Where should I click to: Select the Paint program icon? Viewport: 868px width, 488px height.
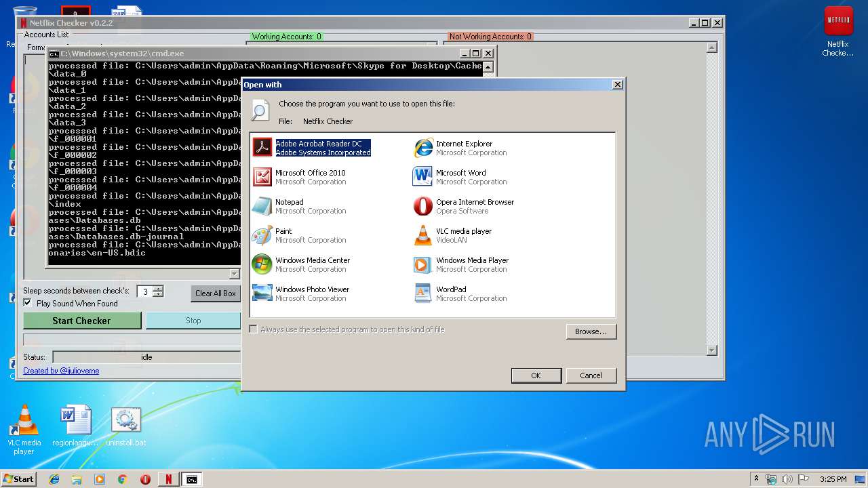pos(262,235)
